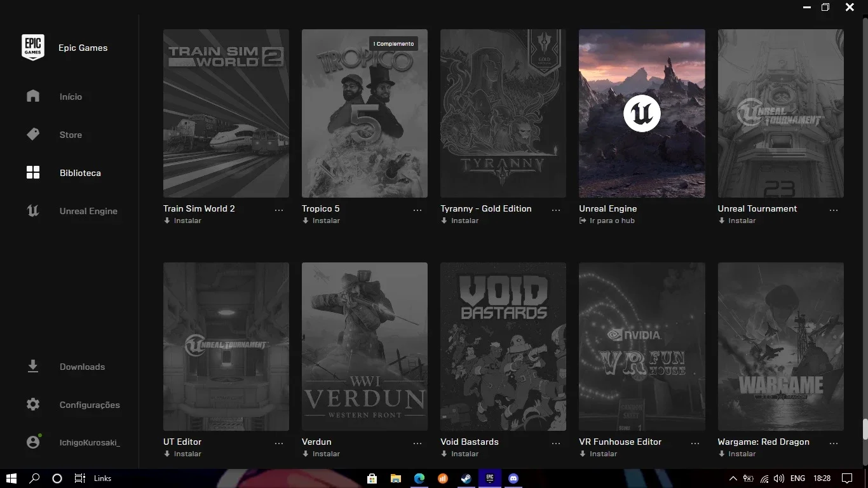Install Void Bastards via Instalar
868x488 pixels.
pyautogui.click(x=459, y=454)
